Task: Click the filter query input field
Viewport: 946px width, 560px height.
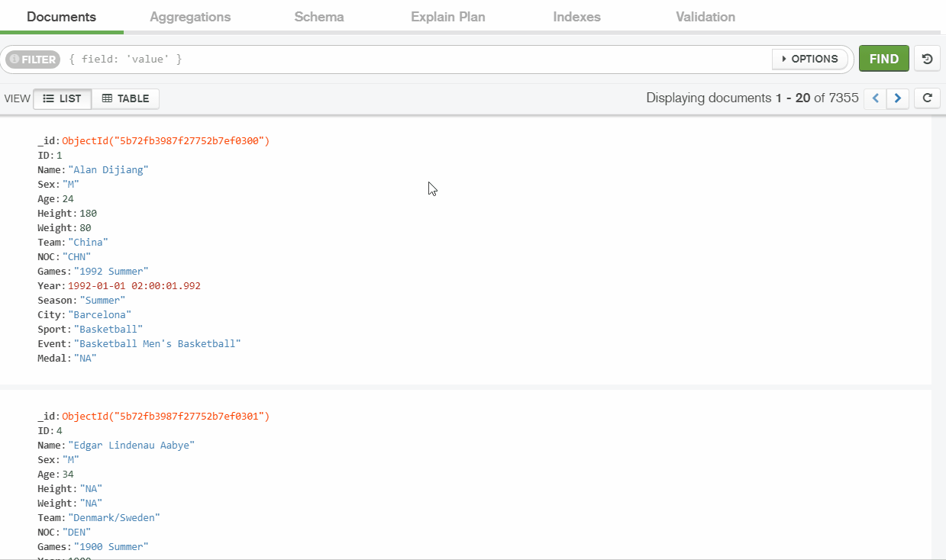Action: (412, 59)
